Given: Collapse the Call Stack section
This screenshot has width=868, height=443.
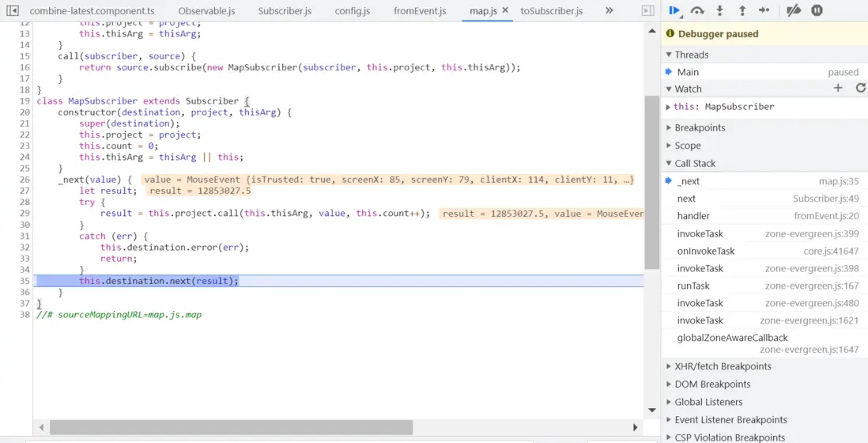Looking at the screenshot, I should [x=694, y=163].
